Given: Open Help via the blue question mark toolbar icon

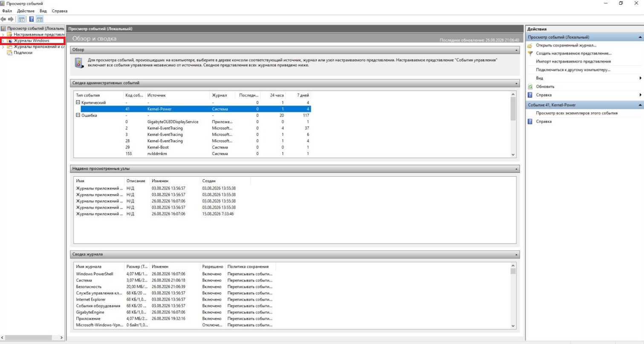Looking at the screenshot, I should (32, 19).
